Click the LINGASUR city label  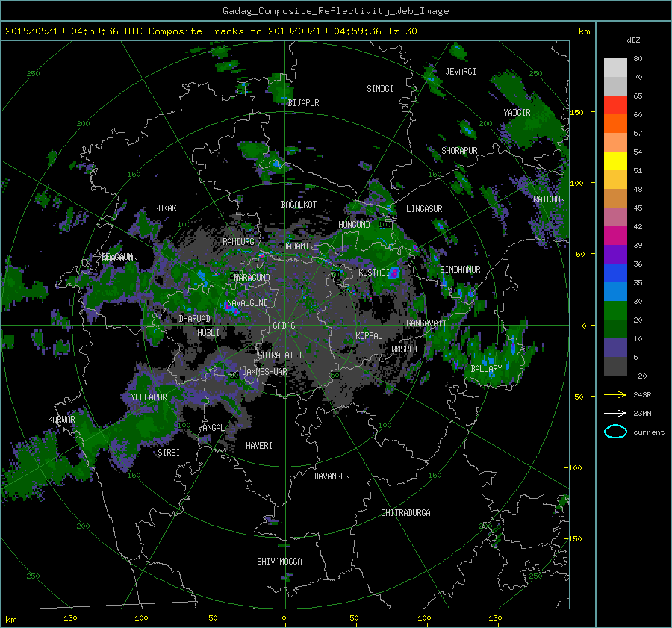coord(424,209)
